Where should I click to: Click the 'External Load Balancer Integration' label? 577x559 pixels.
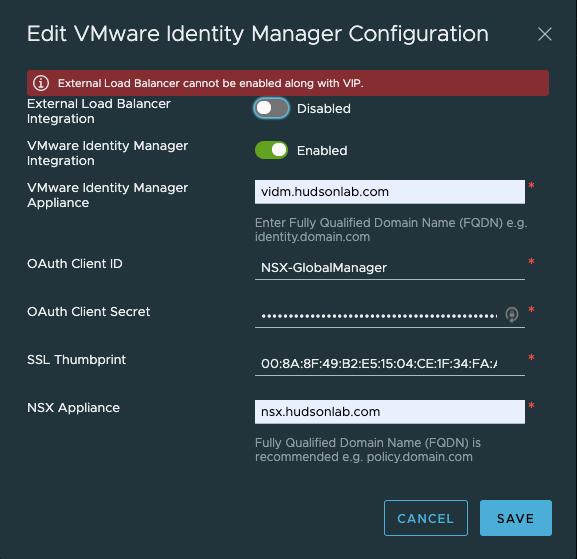click(x=99, y=111)
